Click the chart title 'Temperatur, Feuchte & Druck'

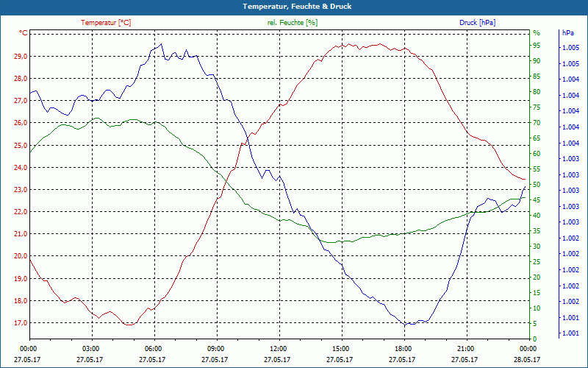pos(297,7)
